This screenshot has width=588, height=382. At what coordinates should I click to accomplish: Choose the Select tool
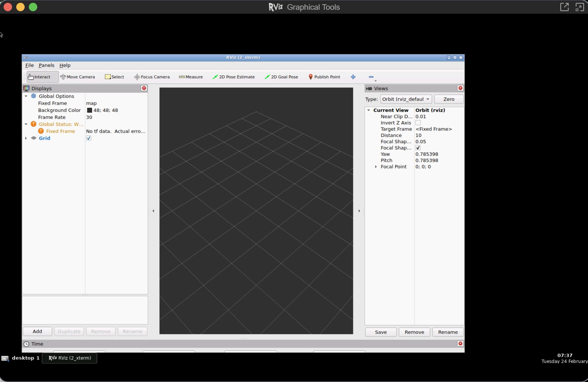pos(114,77)
